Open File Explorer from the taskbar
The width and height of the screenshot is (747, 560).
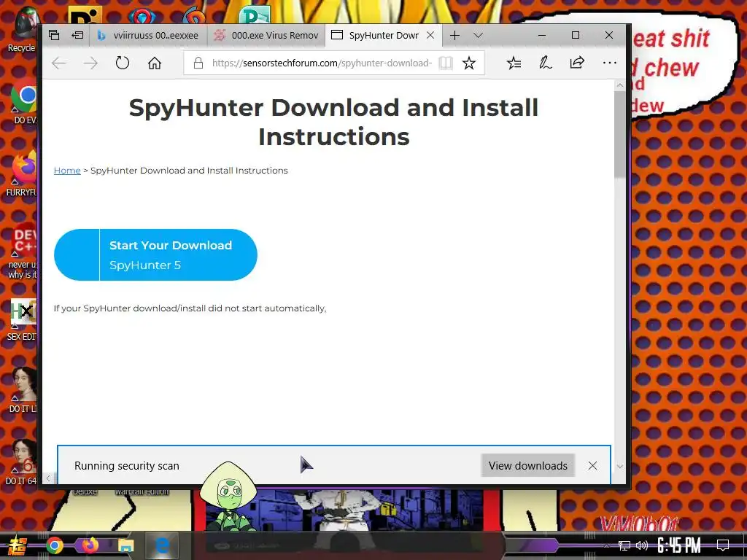[125, 545]
